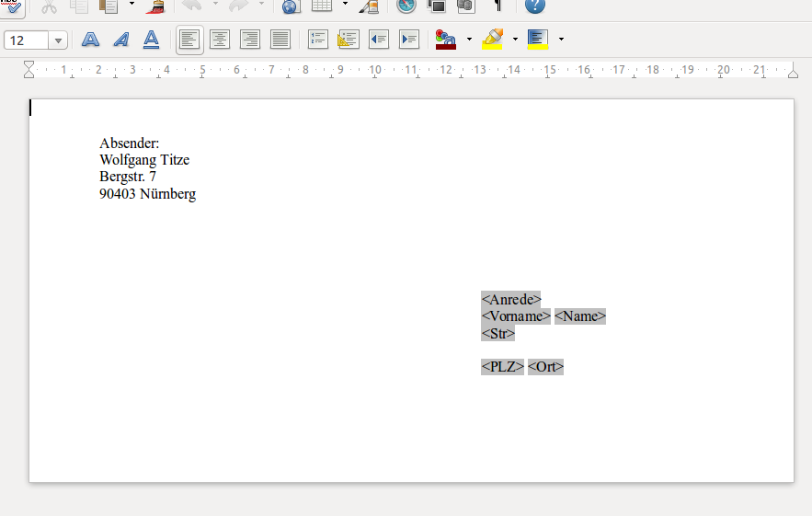Open the background color dropdown arrow

click(x=561, y=39)
